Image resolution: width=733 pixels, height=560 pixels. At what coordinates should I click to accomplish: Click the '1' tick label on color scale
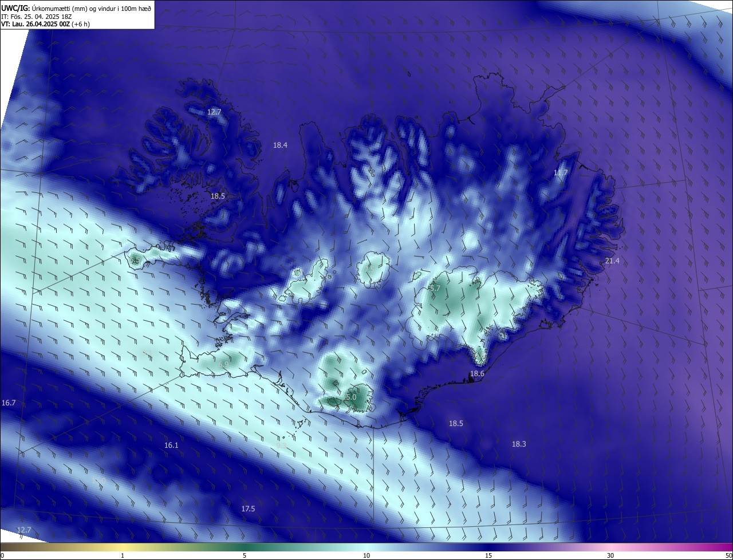(x=123, y=555)
